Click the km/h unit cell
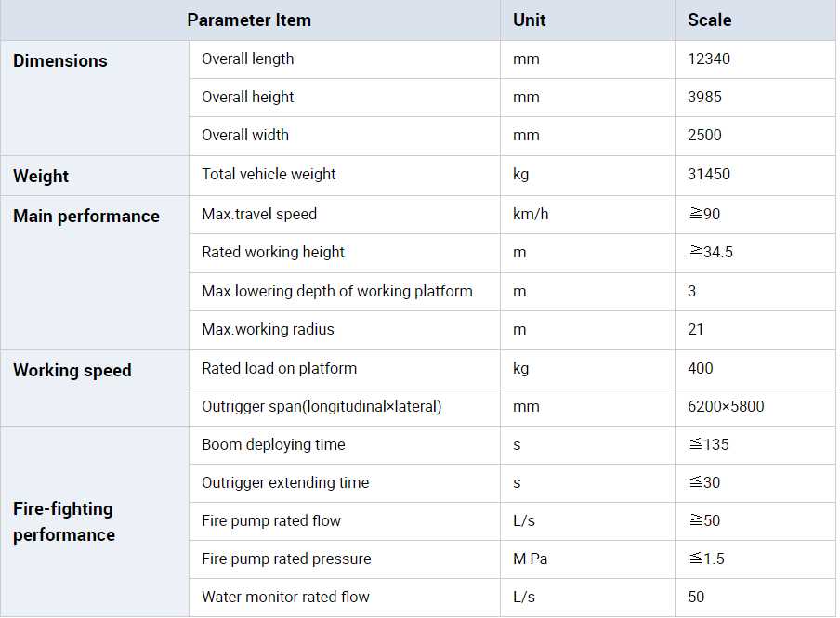This screenshot has height=618, width=840. (x=531, y=214)
